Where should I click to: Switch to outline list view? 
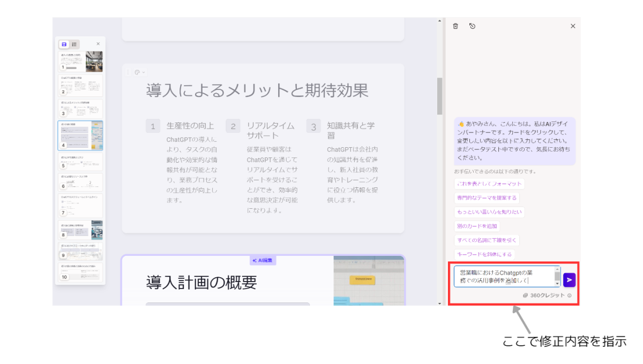pyautogui.click(x=74, y=44)
